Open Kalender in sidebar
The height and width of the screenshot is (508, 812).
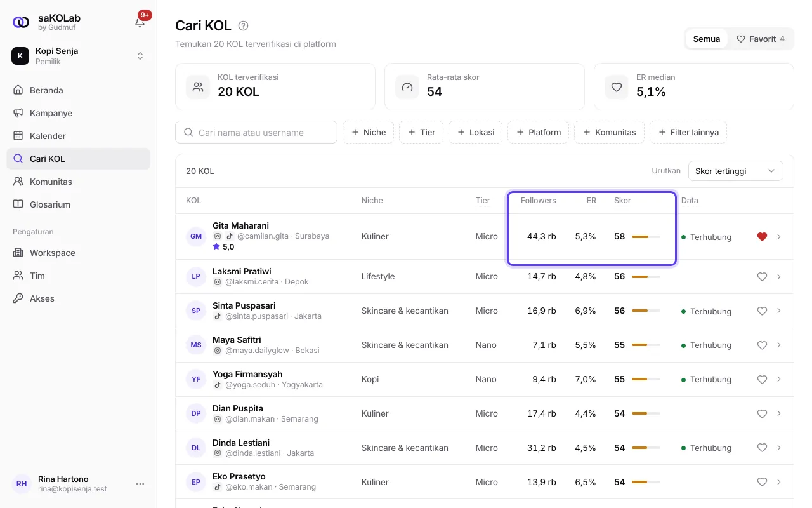coord(78,136)
